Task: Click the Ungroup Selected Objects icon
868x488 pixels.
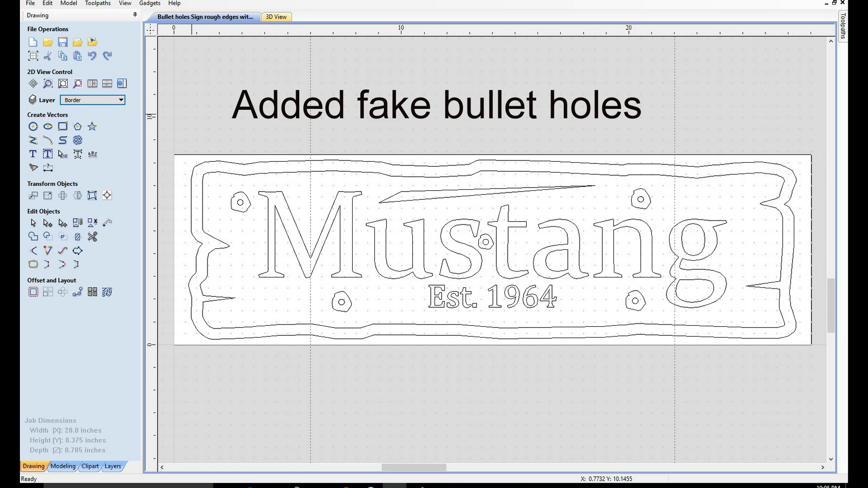Action: coord(92,223)
